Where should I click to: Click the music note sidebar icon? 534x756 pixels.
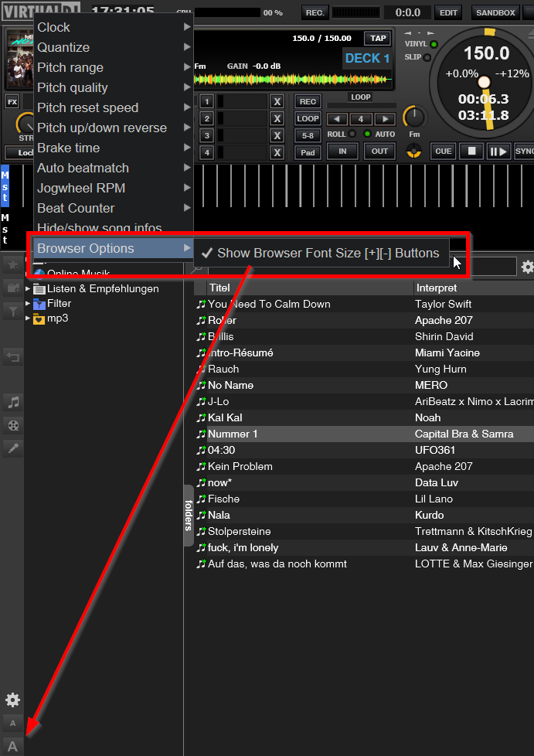point(13,402)
